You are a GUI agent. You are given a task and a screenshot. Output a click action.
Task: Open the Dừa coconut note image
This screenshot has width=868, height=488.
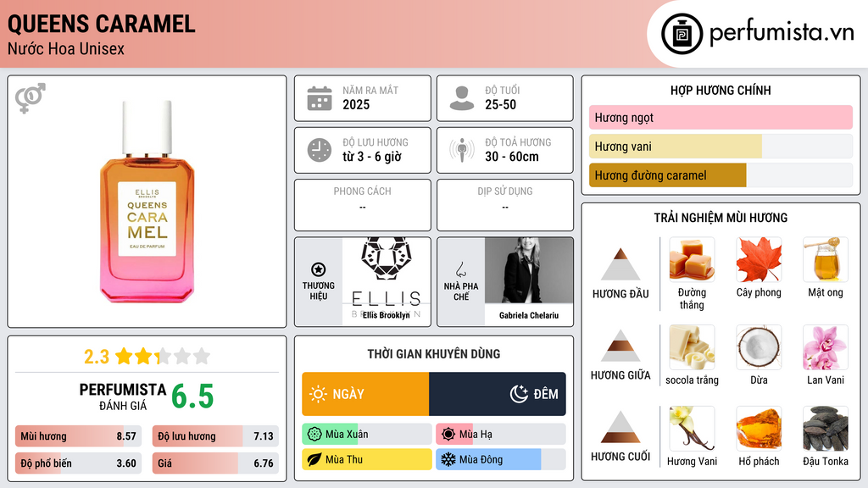(x=759, y=347)
